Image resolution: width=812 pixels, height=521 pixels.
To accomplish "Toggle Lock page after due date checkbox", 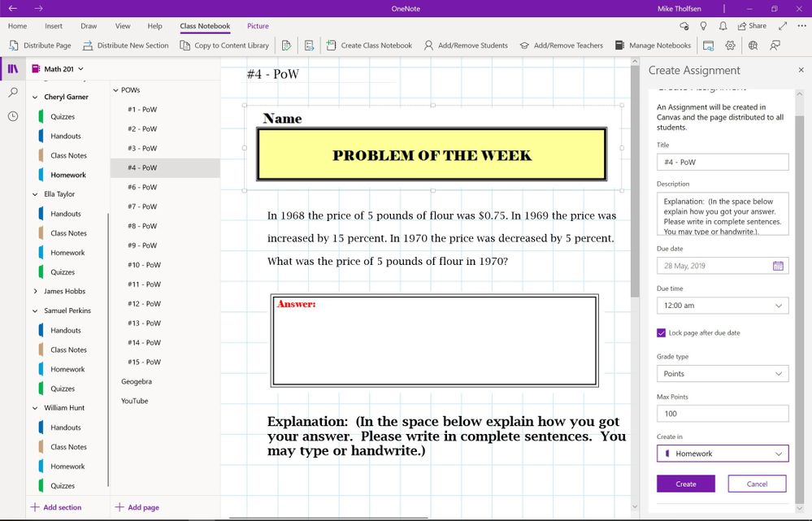I will pyautogui.click(x=662, y=333).
